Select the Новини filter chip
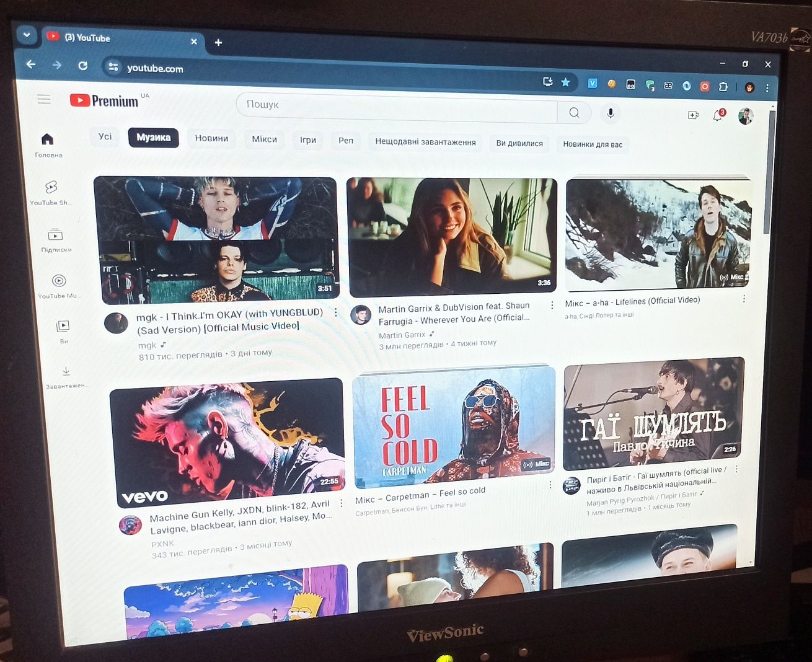812x662 pixels. pos(211,138)
